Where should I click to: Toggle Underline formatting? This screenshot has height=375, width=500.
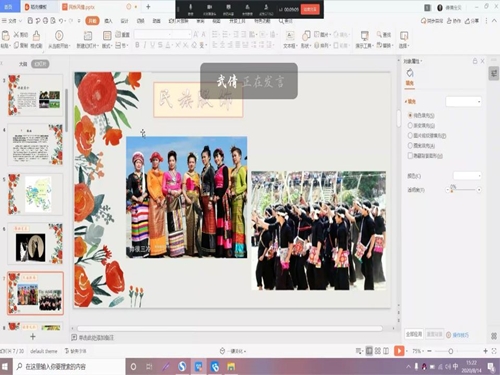click(x=153, y=45)
